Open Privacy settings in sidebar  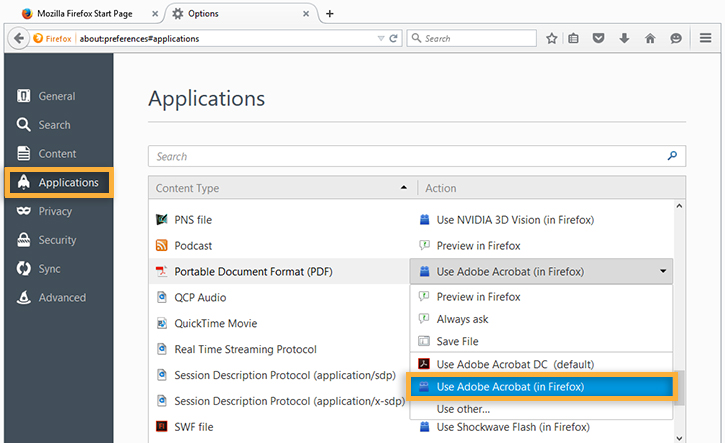coord(56,211)
